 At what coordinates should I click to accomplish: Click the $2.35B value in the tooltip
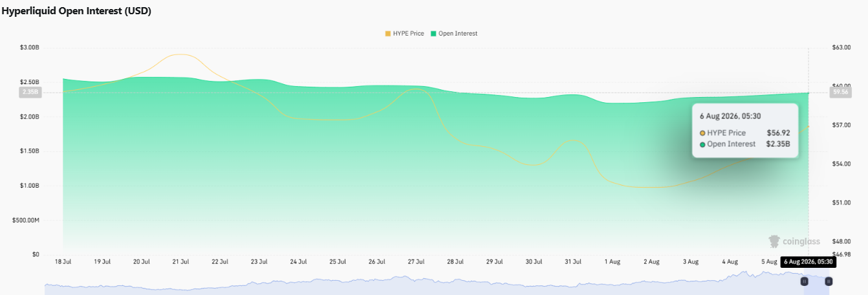(778, 144)
